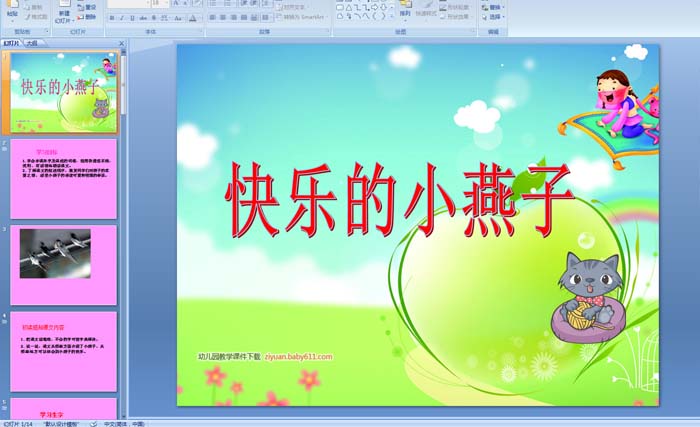Click the ziyuan.baby611.com link on slide
The width and height of the screenshot is (700, 427).
coord(299,356)
